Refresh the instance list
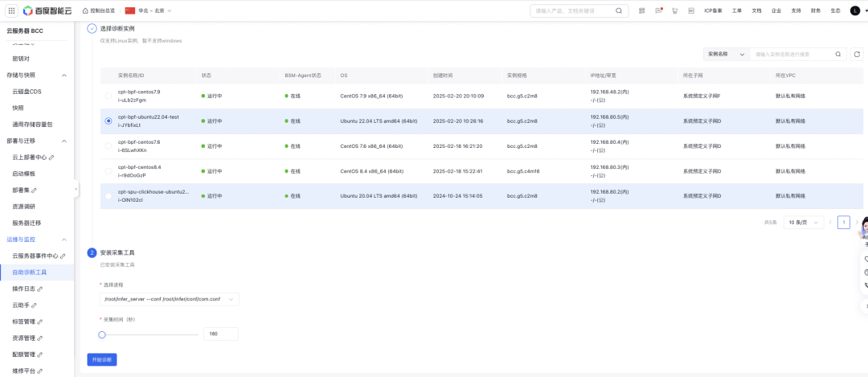The image size is (868, 377). 857,54
